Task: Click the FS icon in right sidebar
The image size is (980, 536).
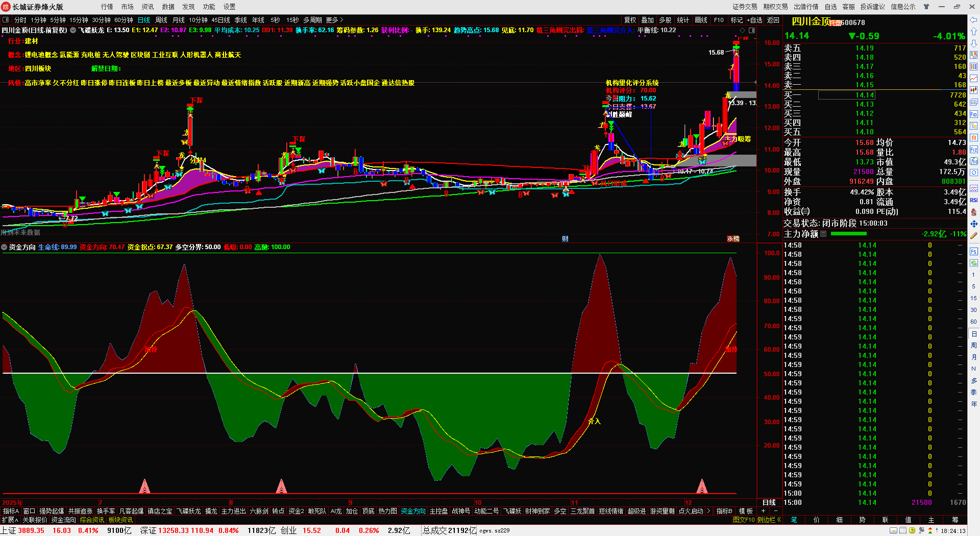Action: (974, 251)
